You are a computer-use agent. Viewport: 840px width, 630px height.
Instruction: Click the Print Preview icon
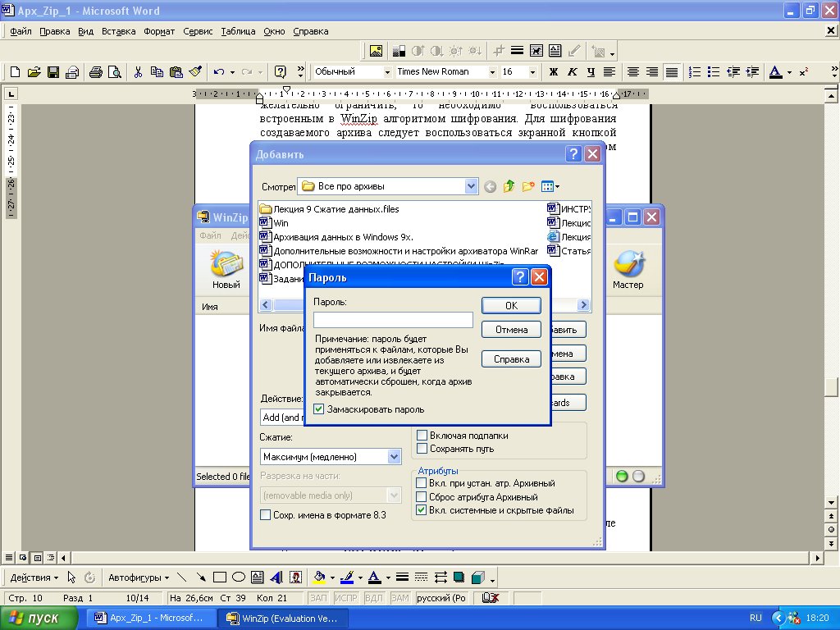pyautogui.click(x=115, y=72)
